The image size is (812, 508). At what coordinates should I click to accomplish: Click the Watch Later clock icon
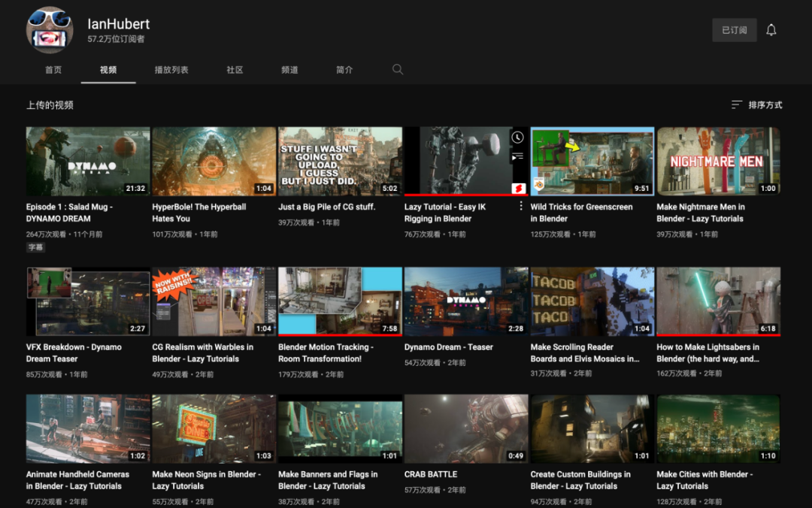click(x=517, y=138)
